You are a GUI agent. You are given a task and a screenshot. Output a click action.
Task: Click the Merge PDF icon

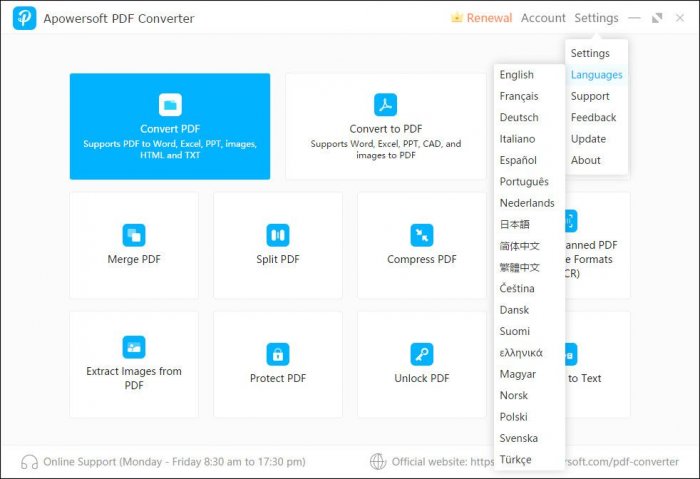(x=134, y=235)
